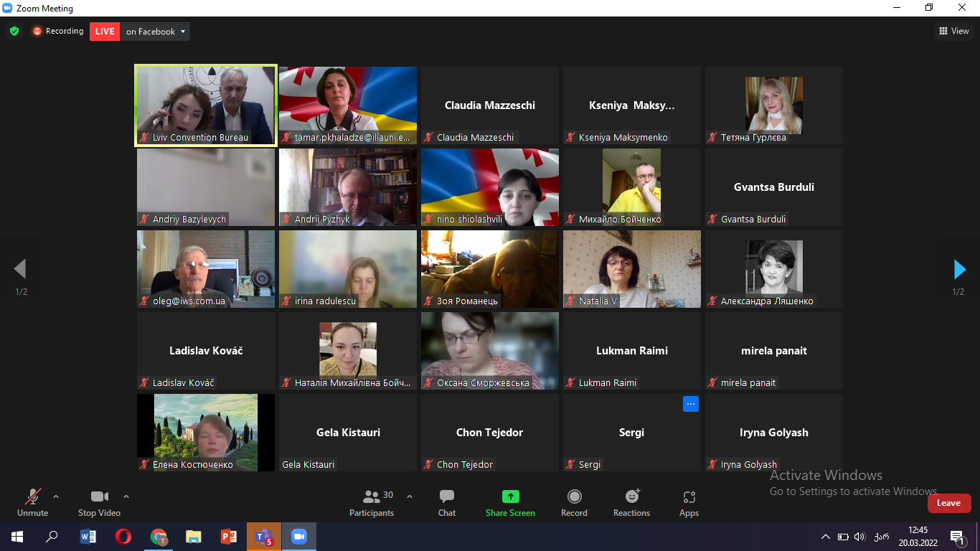Start Share Screen
This screenshot has height=551, width=980.
click(x=510, y=502)
